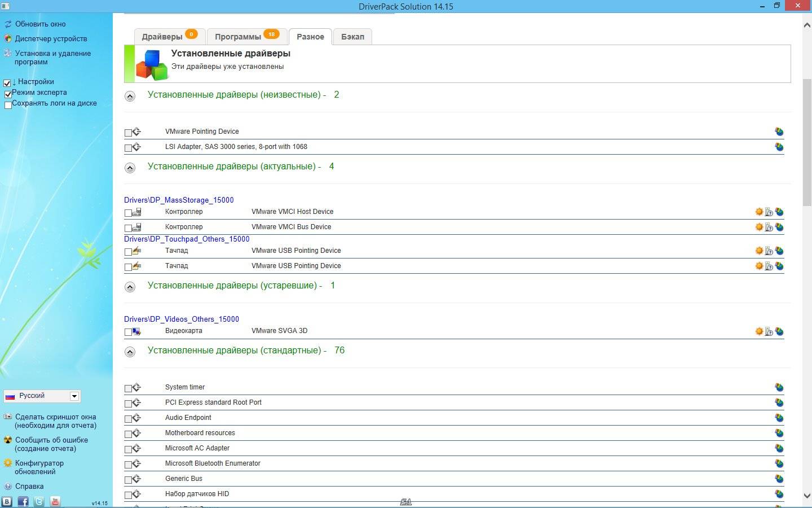Click the web search globe icon for VMware Pointing Device
The image size is (812, 508).
pos(779,132)
